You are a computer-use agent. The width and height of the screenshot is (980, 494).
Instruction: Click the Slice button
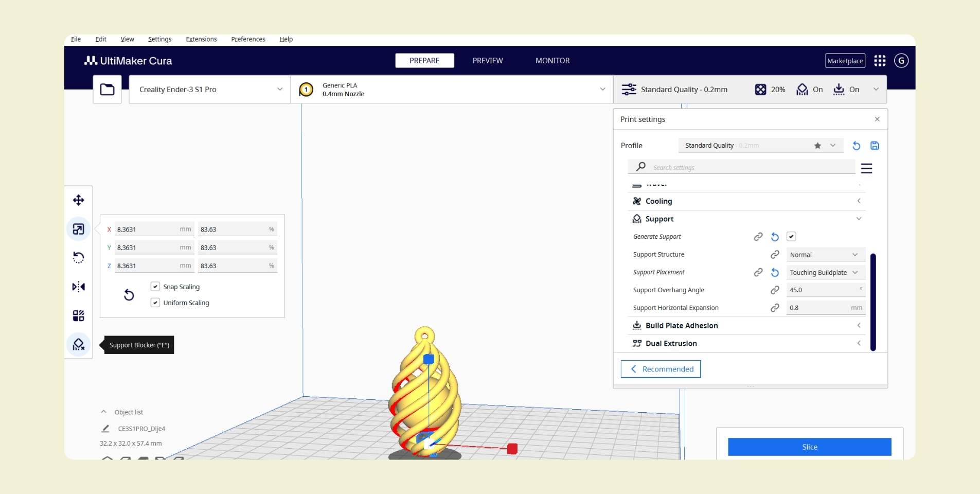coord(809,447)
